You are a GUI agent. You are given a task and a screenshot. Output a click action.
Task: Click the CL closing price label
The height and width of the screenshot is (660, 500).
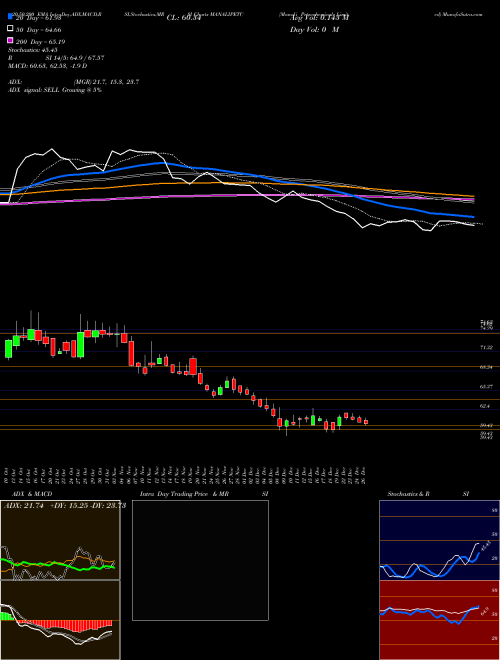[184, 18]
